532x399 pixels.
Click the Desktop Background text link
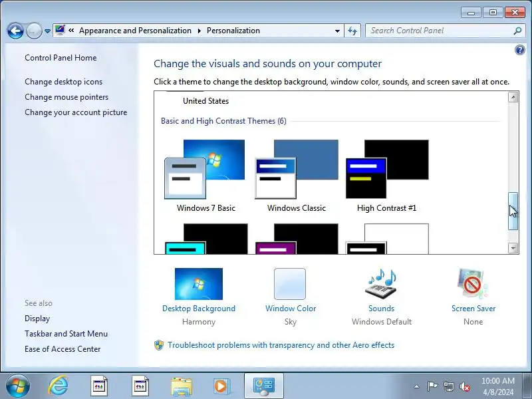pos(199,309)
